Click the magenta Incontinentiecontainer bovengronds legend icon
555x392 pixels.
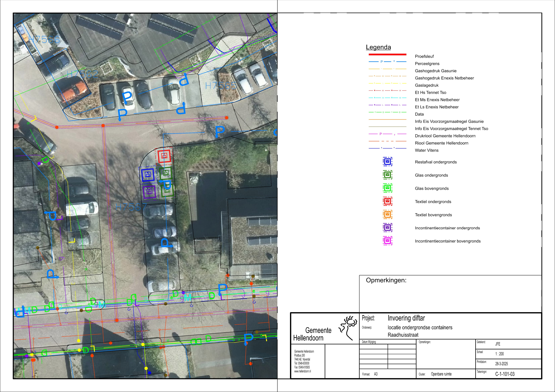[387, 241]
